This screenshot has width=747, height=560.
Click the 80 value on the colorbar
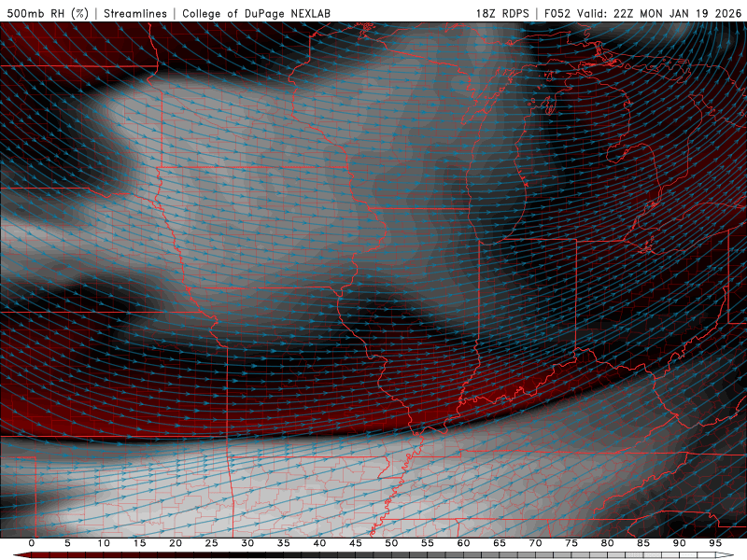(607, 543)
